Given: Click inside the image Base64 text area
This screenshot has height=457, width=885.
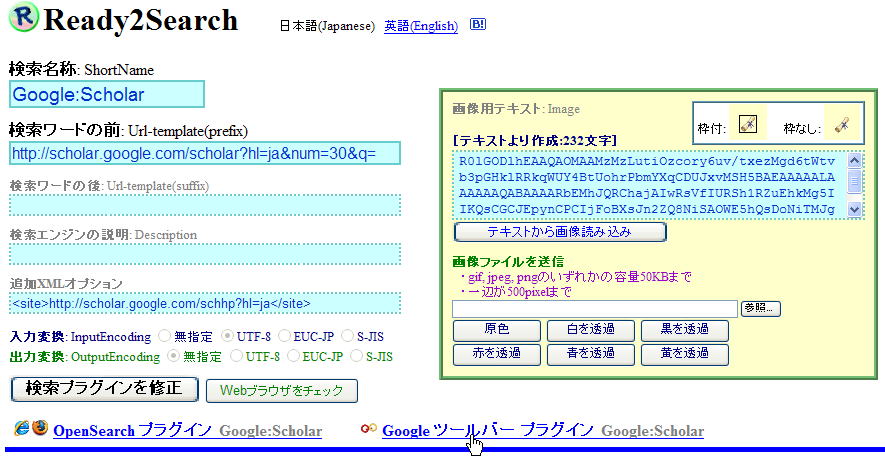Looking at the screenshot, I should click(649, 186).
